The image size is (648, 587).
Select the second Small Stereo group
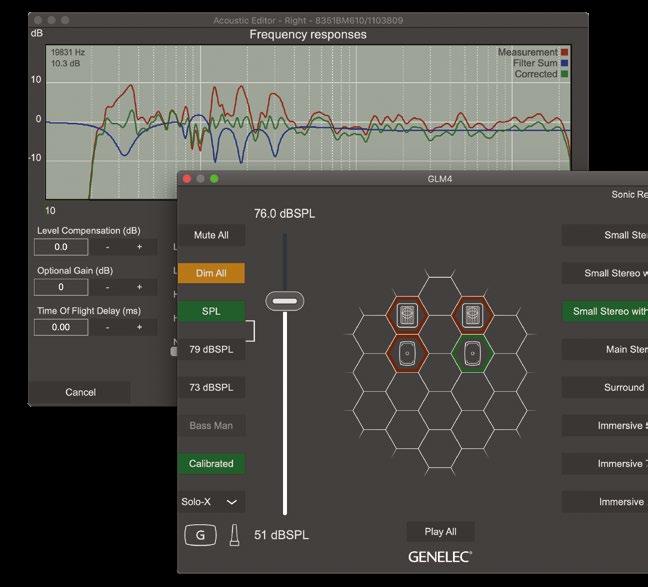[x=605, y=273]
